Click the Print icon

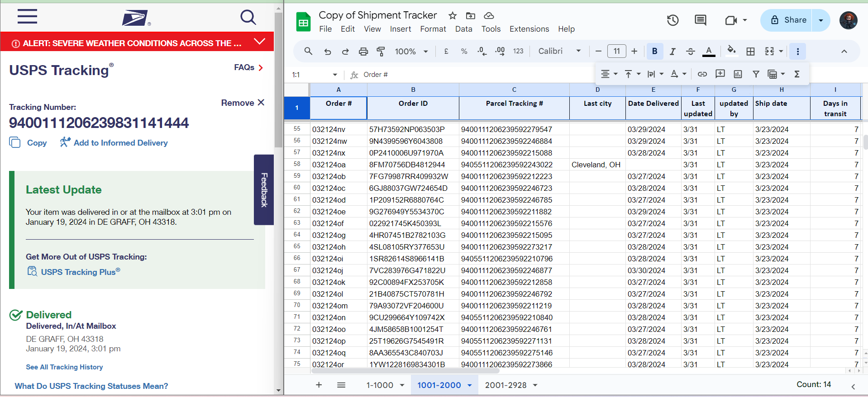(x=363, y=52)
